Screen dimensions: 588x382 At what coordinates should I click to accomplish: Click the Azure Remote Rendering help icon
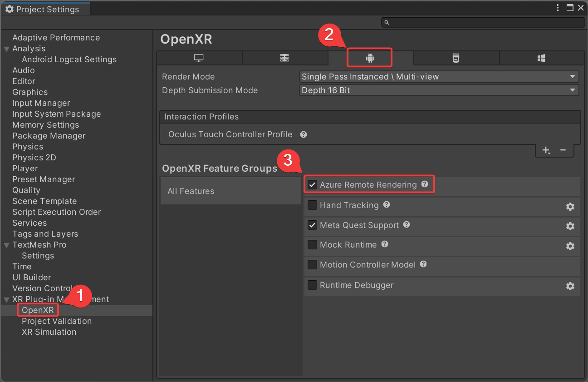tap(425, 184)
